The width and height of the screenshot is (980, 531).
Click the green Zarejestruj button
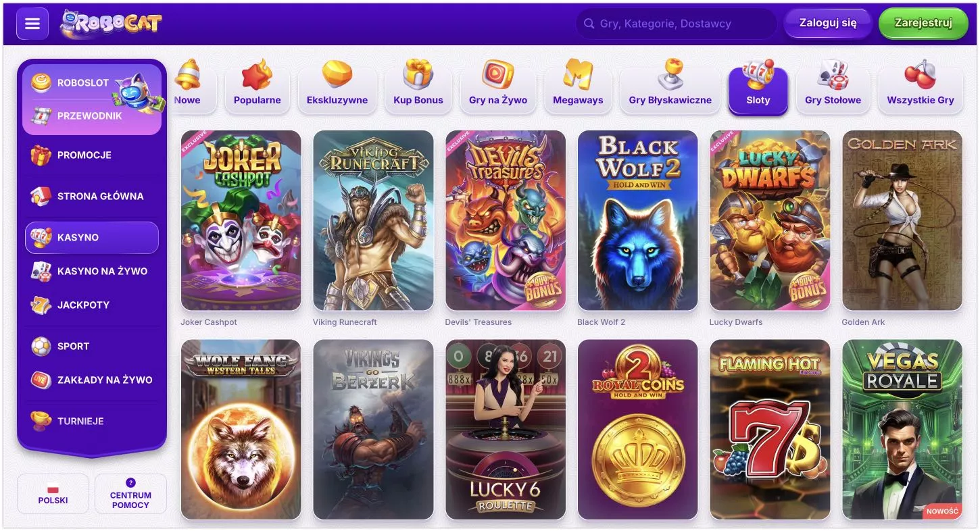click(x=923, y=23)
